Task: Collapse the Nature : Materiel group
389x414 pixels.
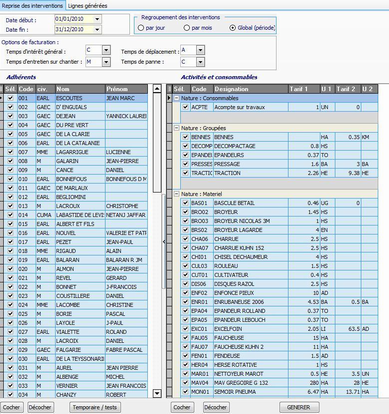Action: pyautogui.click(x=177, y=194)
